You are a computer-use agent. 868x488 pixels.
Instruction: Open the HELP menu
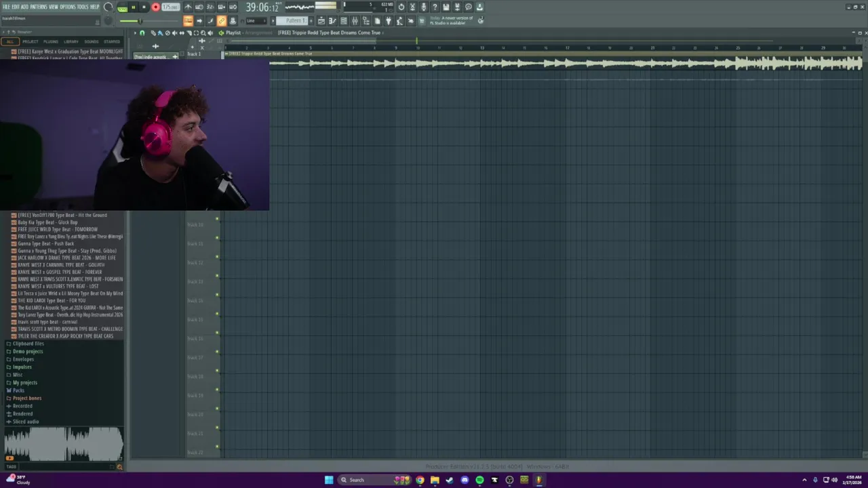tap(94, 7)
